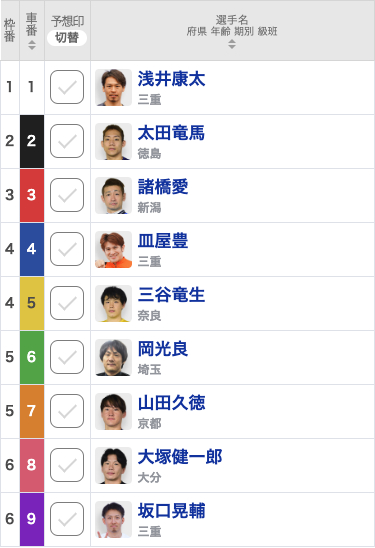375x548 pixels.
Task: Click 皿屋豊's portrait thumbnail
Action: point(113,249)
